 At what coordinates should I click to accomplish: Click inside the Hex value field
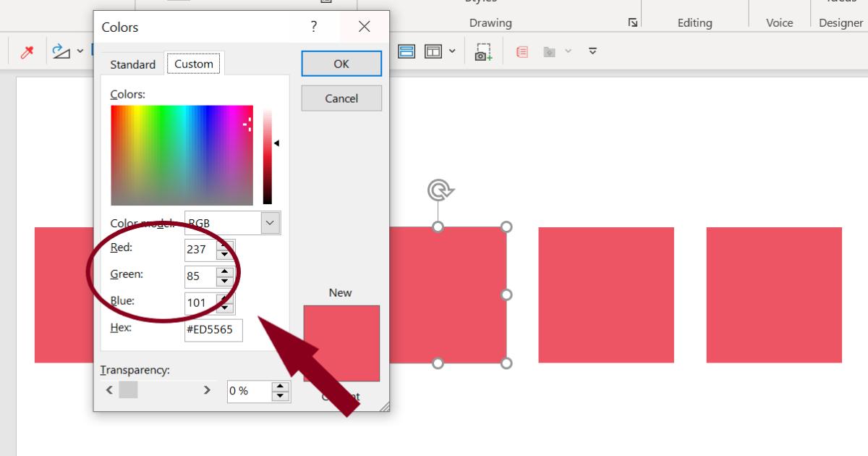point(213,330)
